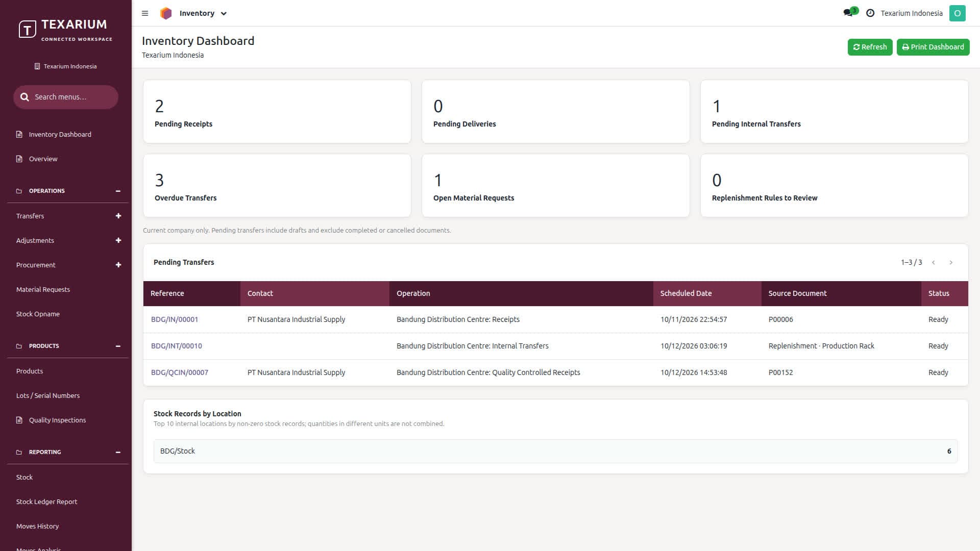Sort by Scheduled Date column header
Image resolution: width=980 pixels, height=551 pixels.
707,293
